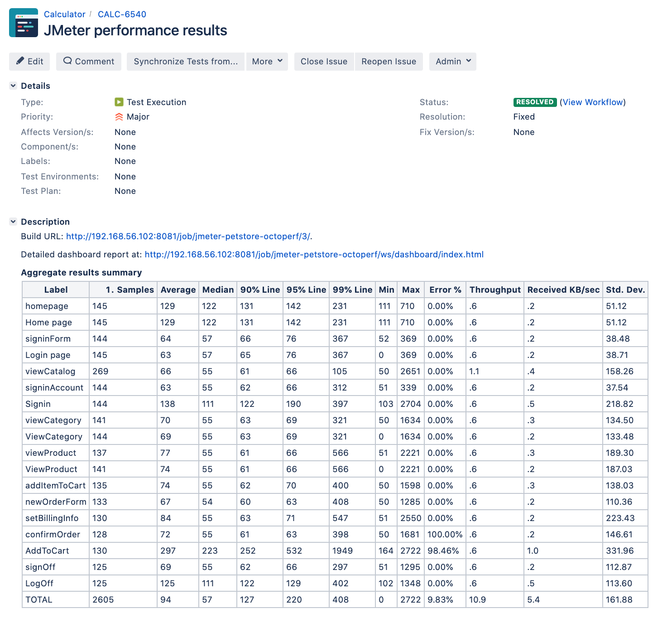This screenshot has height=618, width=672.
Task: Click the Average column header
Action: (x=178, y=290)
